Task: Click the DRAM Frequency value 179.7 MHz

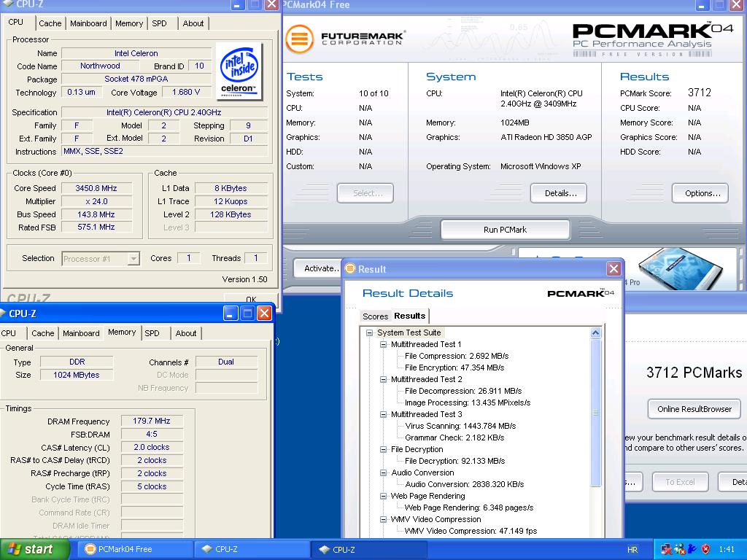Action: 152,421
